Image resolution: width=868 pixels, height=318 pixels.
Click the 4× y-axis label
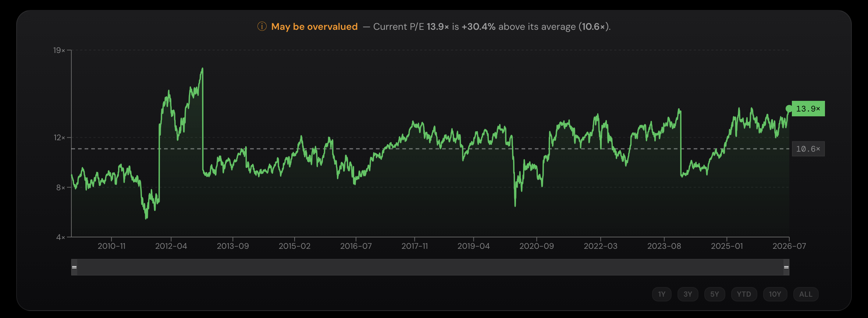[x=61, y=237]
